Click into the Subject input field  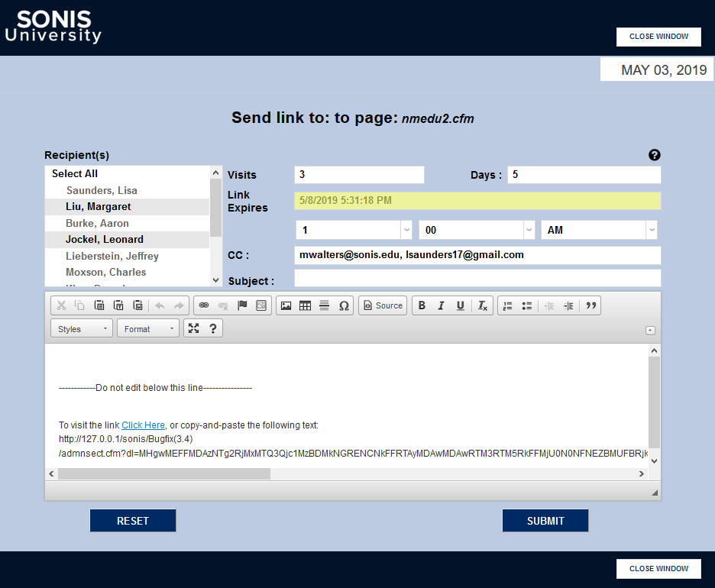pos(477,278)
